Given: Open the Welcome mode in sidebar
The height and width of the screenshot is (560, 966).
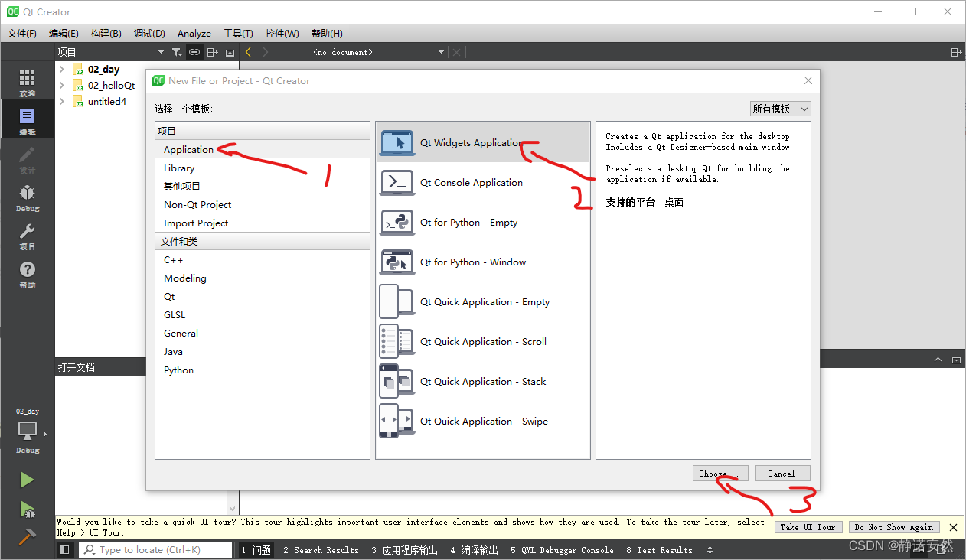Looking at the screenshot, I should pos(27,83).
